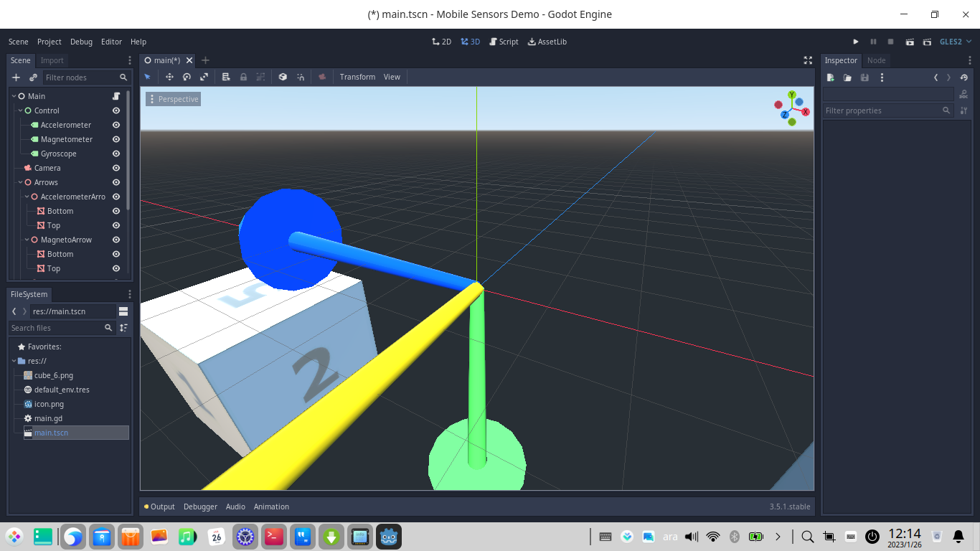
Task: Open the Transform menu in viewport toolbar
Action: tap(357, 77)
